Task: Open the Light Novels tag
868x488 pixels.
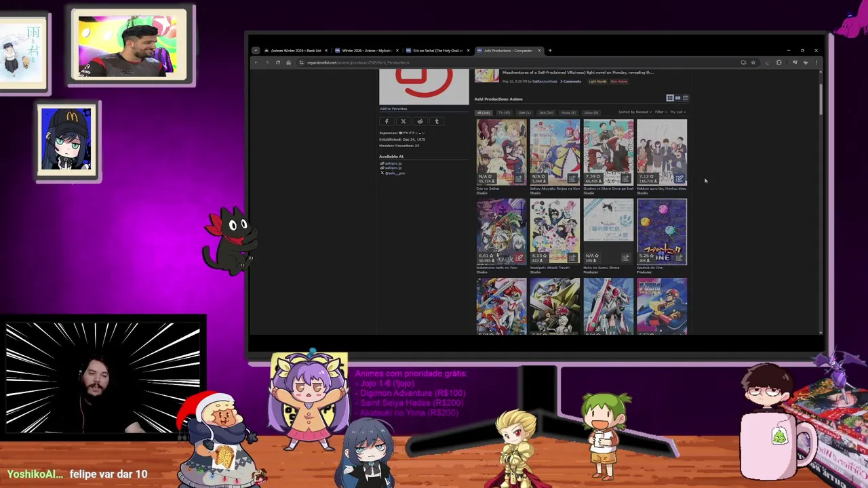Action: point(597,81)
